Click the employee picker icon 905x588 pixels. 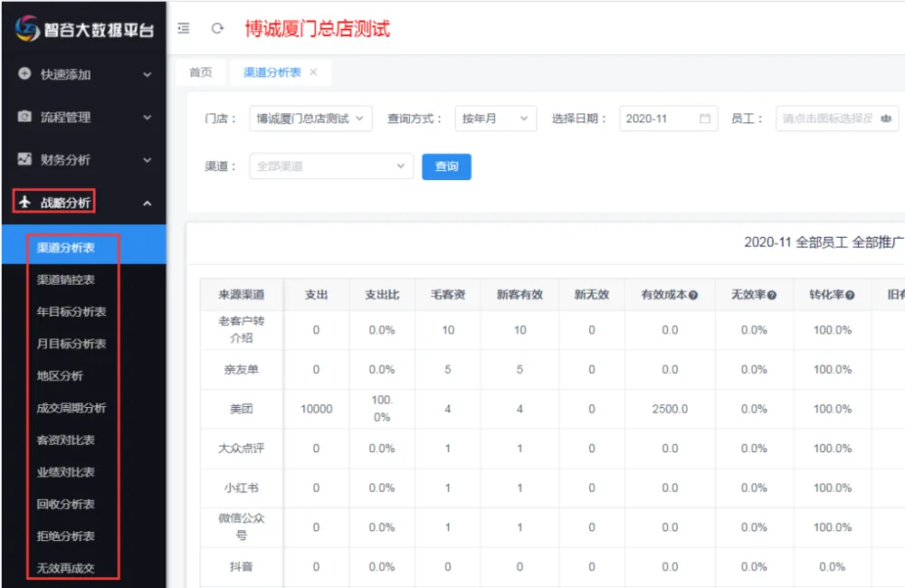click(x=886, y=119)
